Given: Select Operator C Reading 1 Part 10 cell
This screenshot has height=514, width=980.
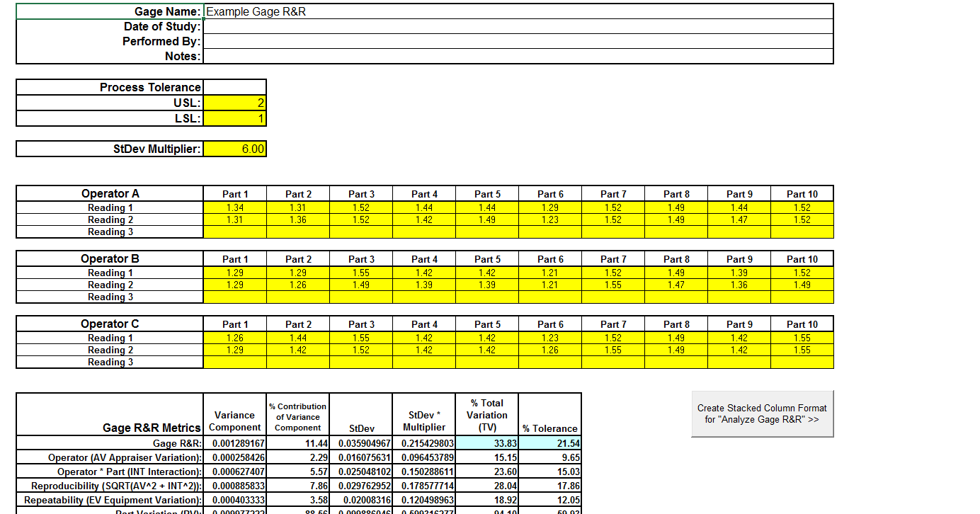Looking at the screenshot, I should click(x=802, y=338).
